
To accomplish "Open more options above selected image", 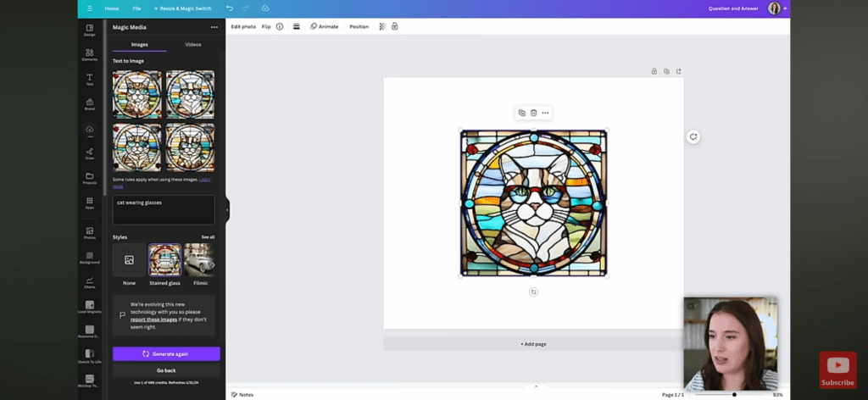I will [x=545, y=113].
